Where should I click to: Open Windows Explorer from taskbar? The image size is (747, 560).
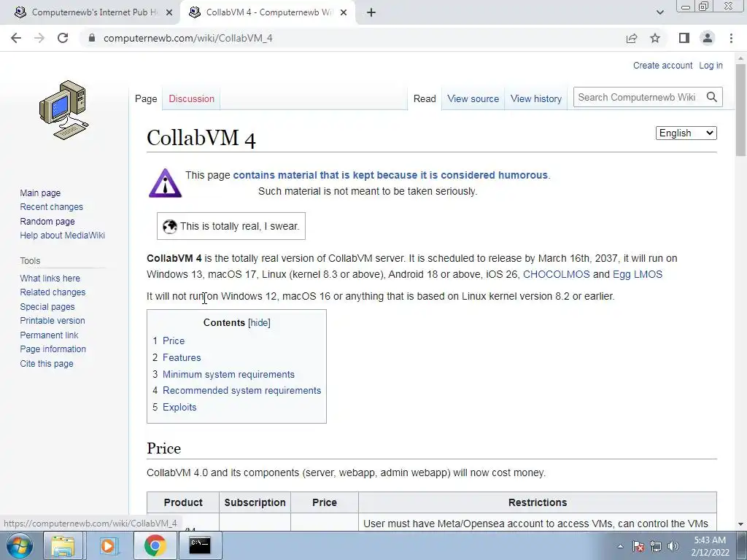pyautogui.click(x=63, y=545)
